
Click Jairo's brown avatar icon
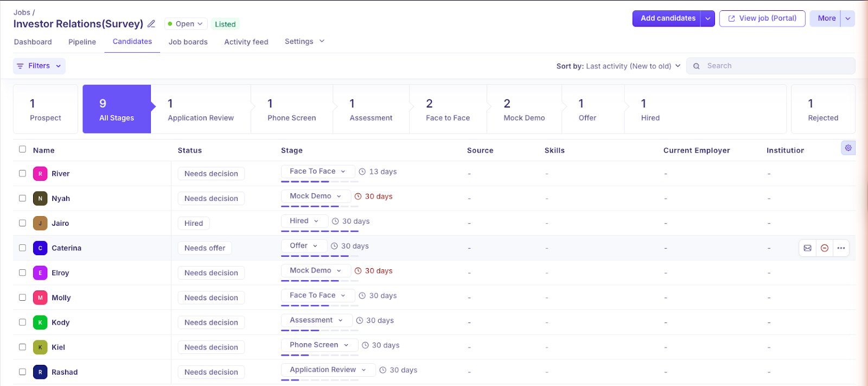click(40, 223)
